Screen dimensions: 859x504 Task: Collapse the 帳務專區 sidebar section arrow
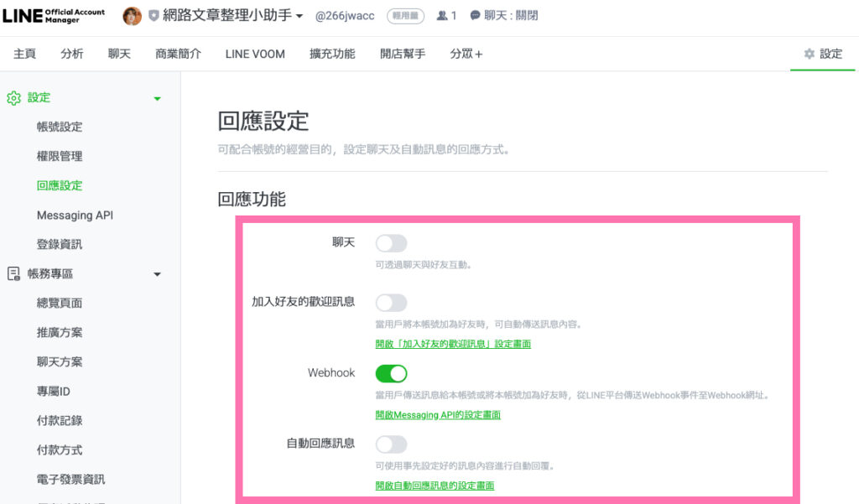pos(157,274)
